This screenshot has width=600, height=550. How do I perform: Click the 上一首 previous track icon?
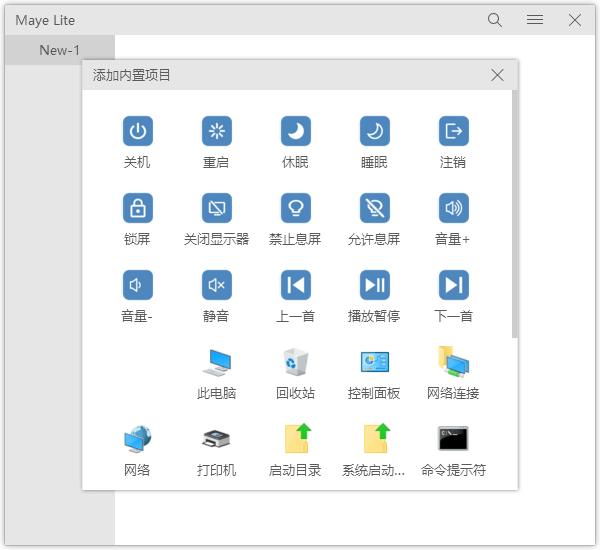coord(295,285)
